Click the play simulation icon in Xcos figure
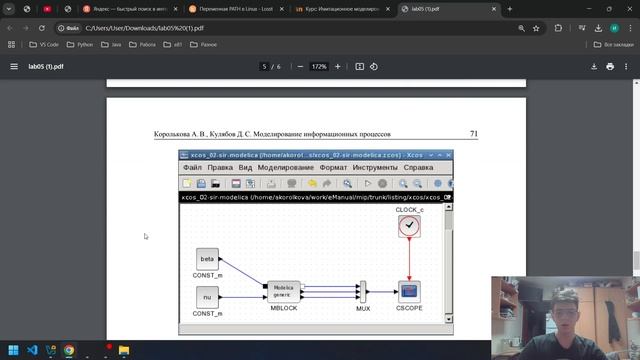Viewport: 640px width, 360px height. 368,184
